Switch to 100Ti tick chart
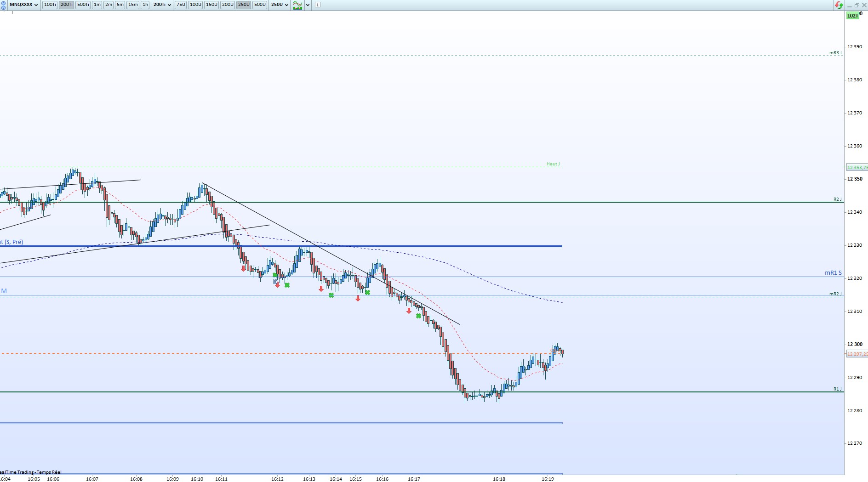The width and height of the screenshot is (868, 482). pos(50,5)
